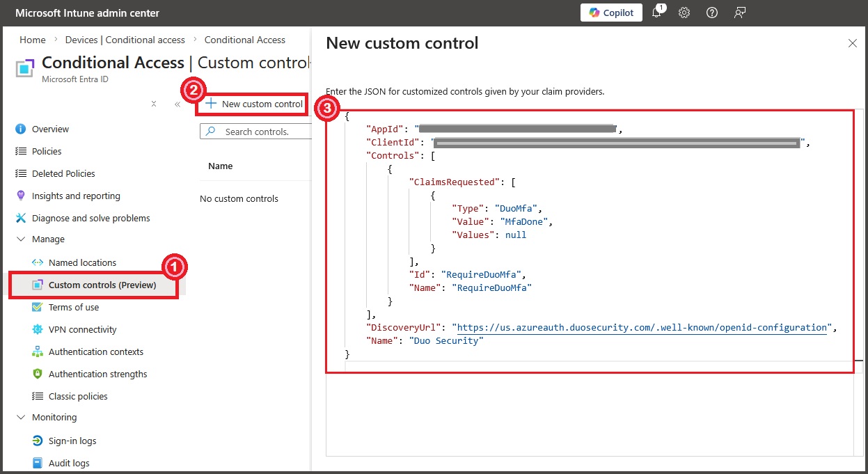Click the help question mark icon

coord(711,13)
